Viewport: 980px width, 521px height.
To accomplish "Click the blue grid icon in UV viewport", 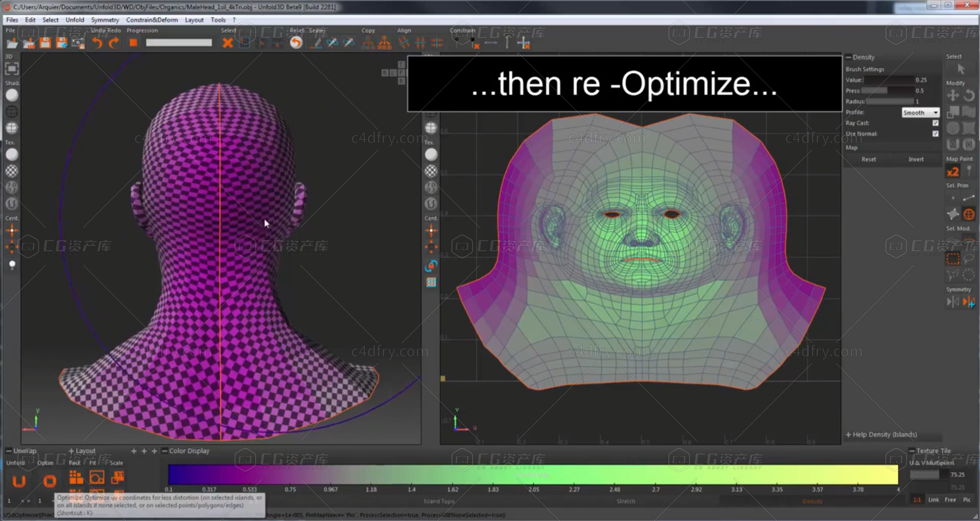I will [431, 282].
